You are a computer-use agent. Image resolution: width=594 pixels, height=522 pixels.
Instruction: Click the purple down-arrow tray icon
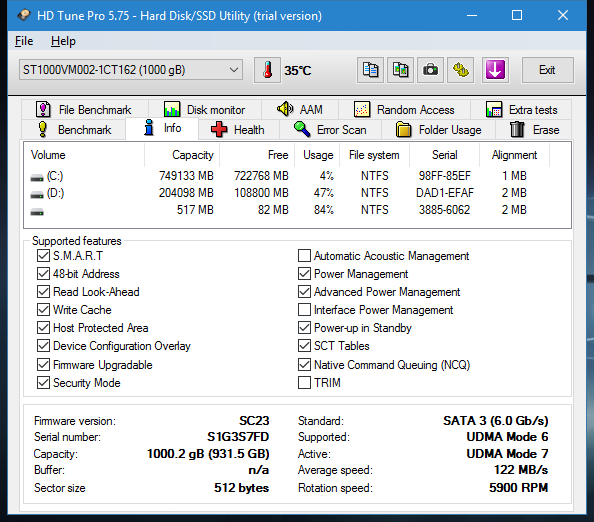click(495, 70)
